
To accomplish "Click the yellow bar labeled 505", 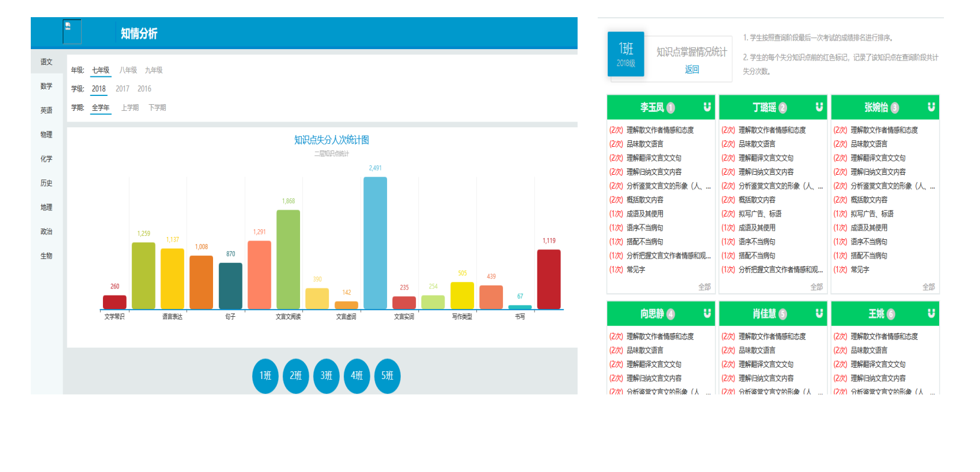I will pos(462,296).
